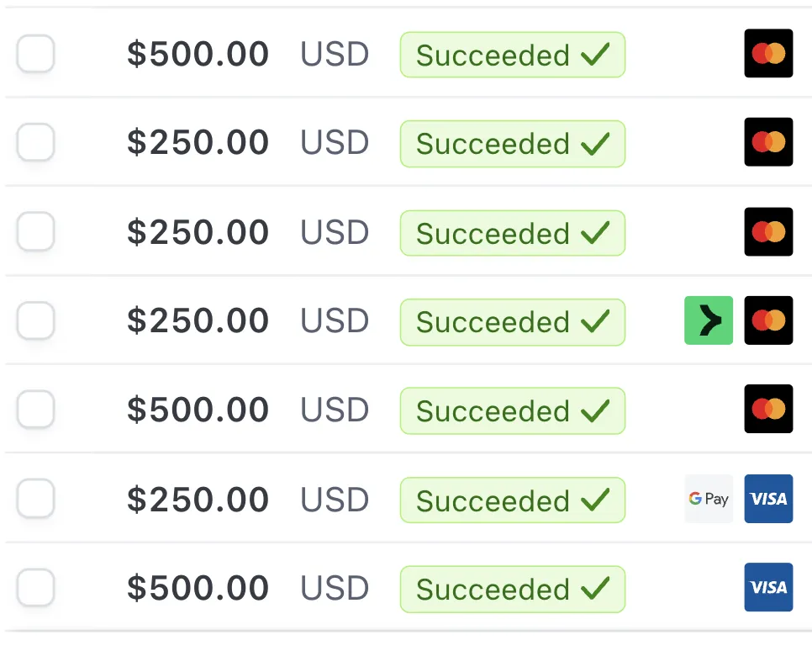
Task: Click the Google Pay icon
Action: tap(708, 499)
